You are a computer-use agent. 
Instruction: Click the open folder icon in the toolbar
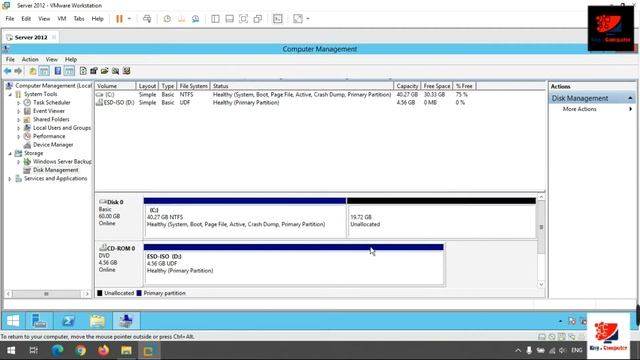(104, 71)
